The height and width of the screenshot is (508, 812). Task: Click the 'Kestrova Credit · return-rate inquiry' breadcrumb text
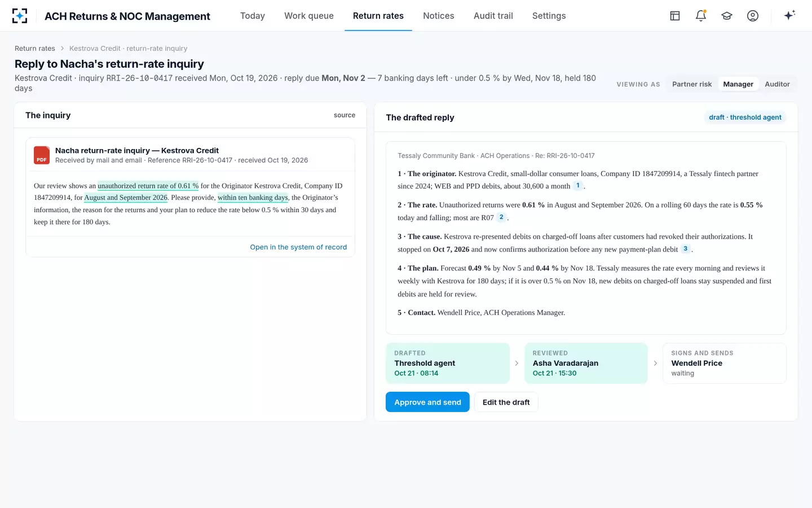point(129,49)
